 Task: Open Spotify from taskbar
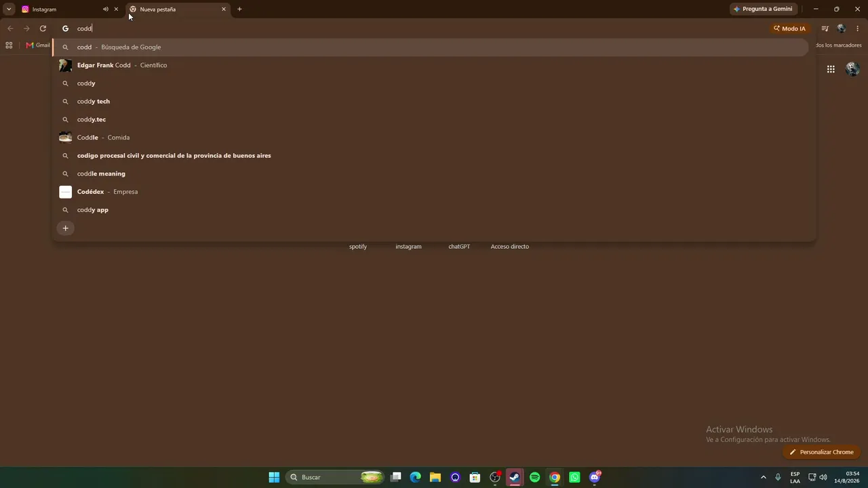click(535, 477)
